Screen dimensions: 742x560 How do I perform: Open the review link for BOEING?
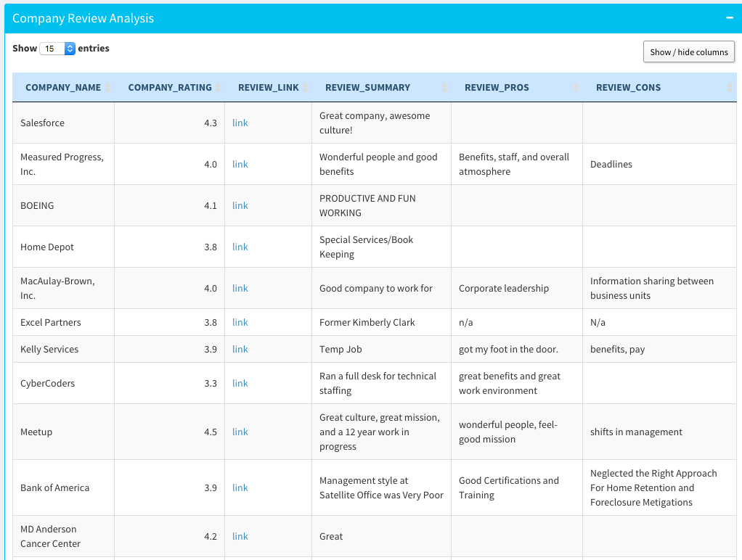click(x=240, y=205)
